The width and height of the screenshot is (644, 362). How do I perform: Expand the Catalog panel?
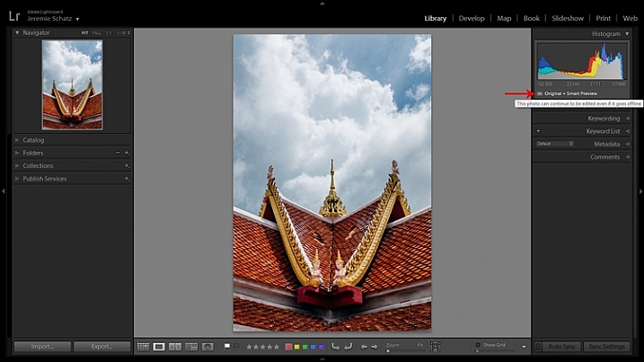pyautogui.click(x=17, y=140)
